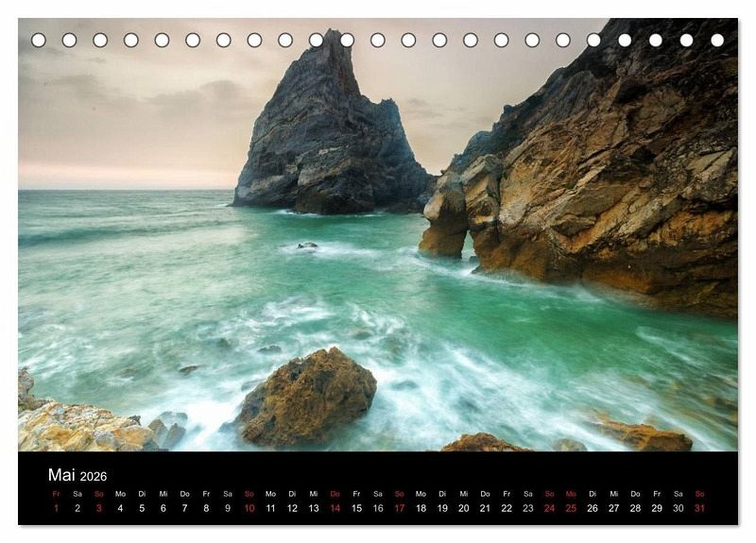Click date 9 in the calendar row
This screenshot has height=543, width=756.
point(228,508)
